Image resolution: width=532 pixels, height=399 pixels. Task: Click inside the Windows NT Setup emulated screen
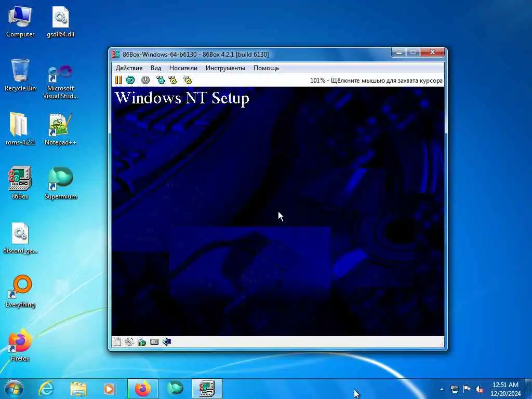pos(278,211)
